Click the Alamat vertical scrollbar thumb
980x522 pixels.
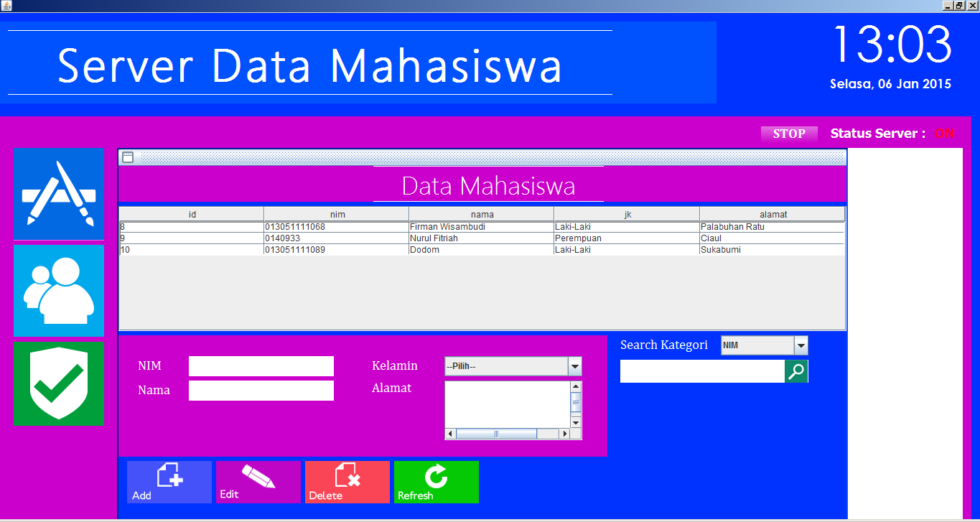(576, 402)
